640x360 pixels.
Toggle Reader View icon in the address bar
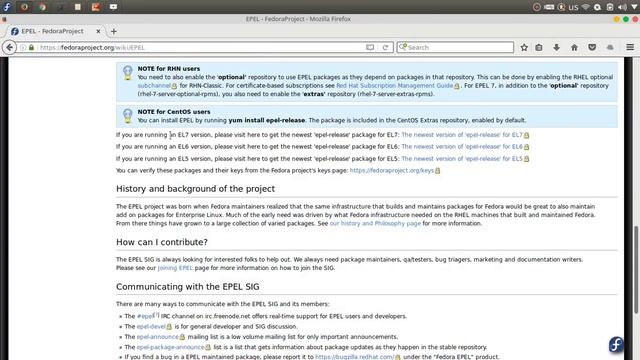point(370,47)
